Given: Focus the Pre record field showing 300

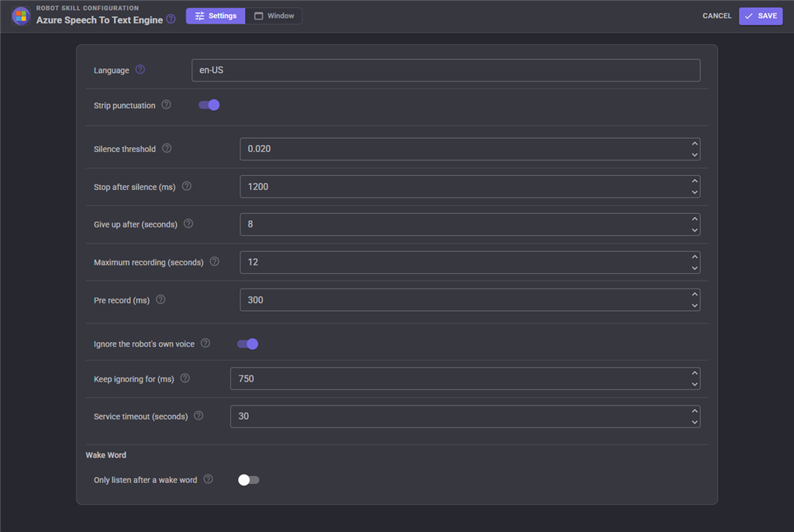Looking at the screenshot, I should [470, 300].
